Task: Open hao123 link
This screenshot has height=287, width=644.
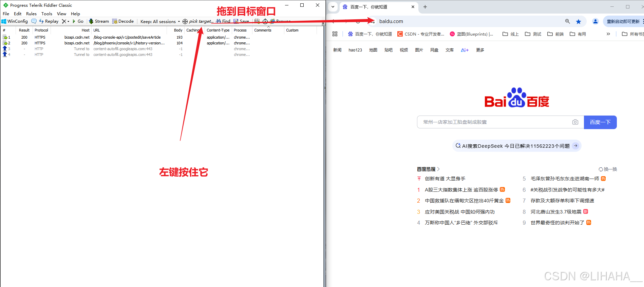Action: (355, 50)
